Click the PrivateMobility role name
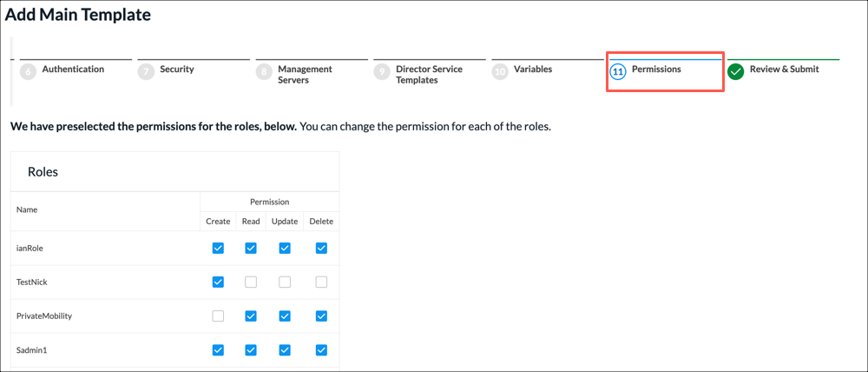This screenshot has width=868, height=372. tap(44, 316)
